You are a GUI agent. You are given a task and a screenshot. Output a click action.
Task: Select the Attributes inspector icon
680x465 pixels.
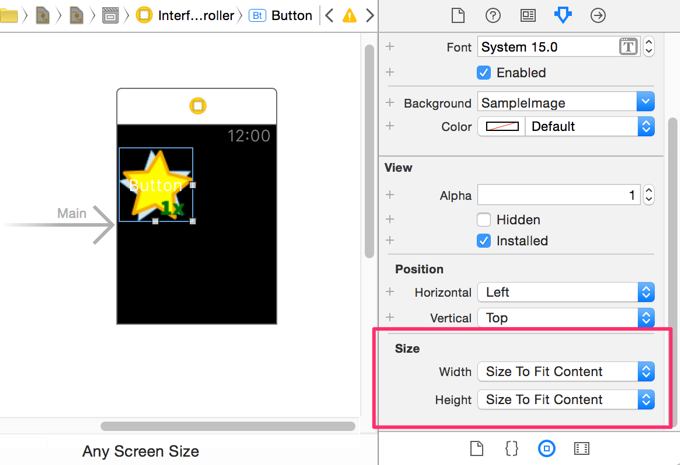click(563, 16)
